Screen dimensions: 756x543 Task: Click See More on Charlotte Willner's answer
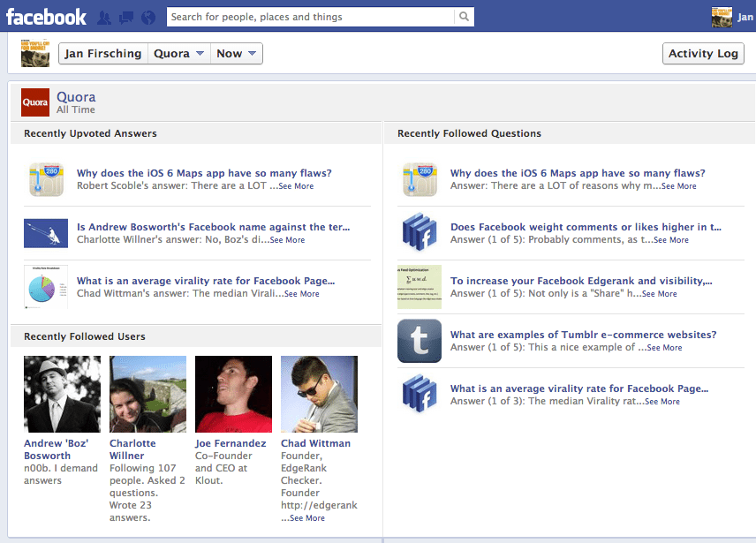pos(287,240)
